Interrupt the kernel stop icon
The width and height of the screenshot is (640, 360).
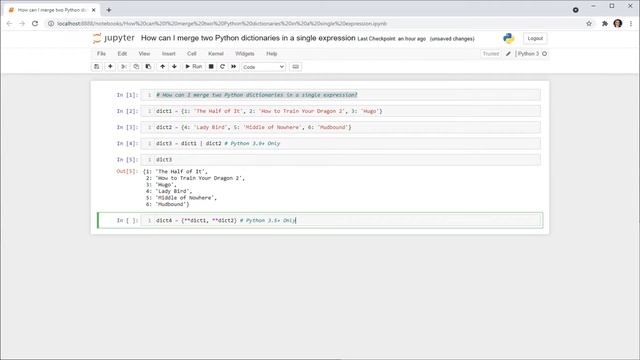211,67
